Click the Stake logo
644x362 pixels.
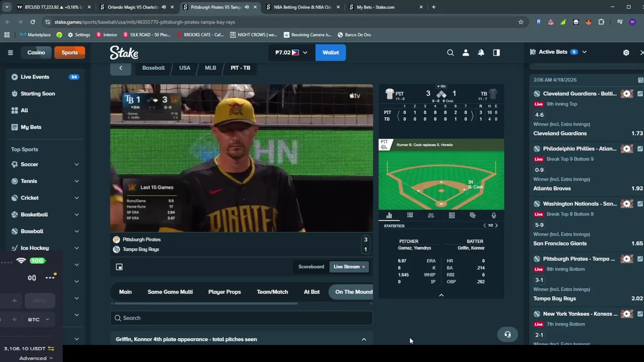point(124,52)
